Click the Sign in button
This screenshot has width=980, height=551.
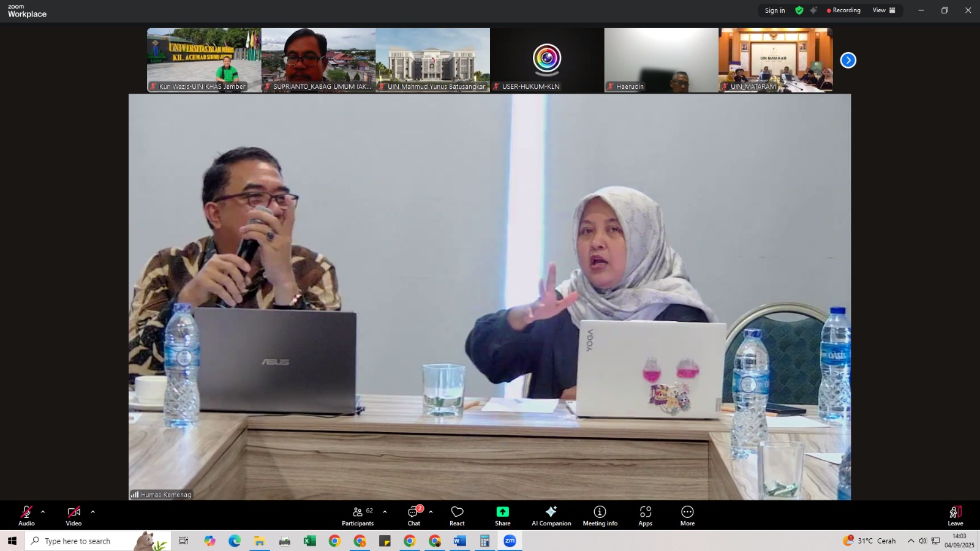click(x=775, y=10)
